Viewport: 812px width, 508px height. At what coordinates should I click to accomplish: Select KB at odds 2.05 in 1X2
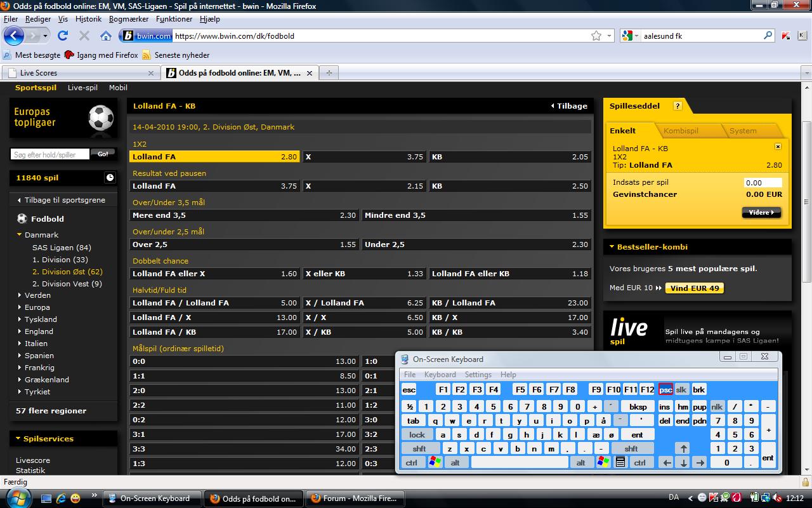(510, 157)
